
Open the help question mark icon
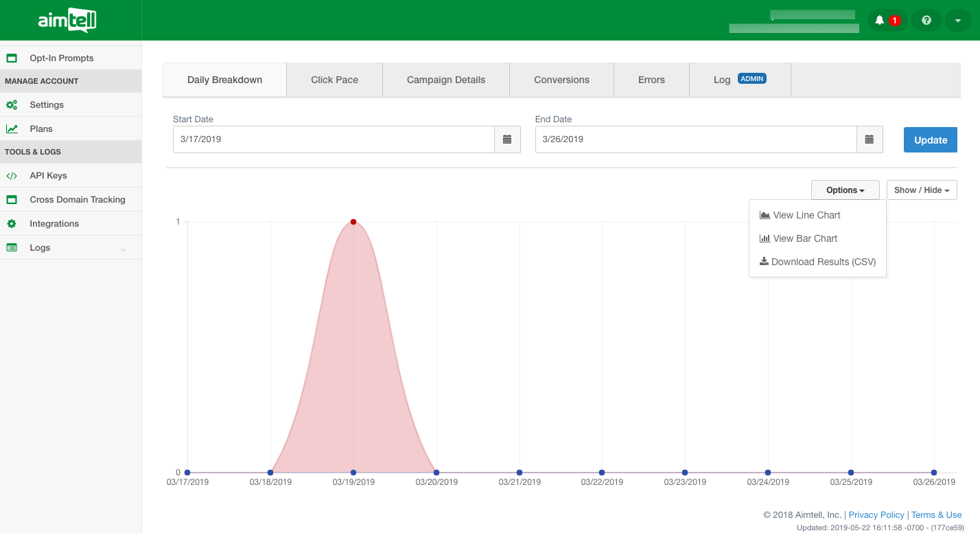tap(926, 21)
